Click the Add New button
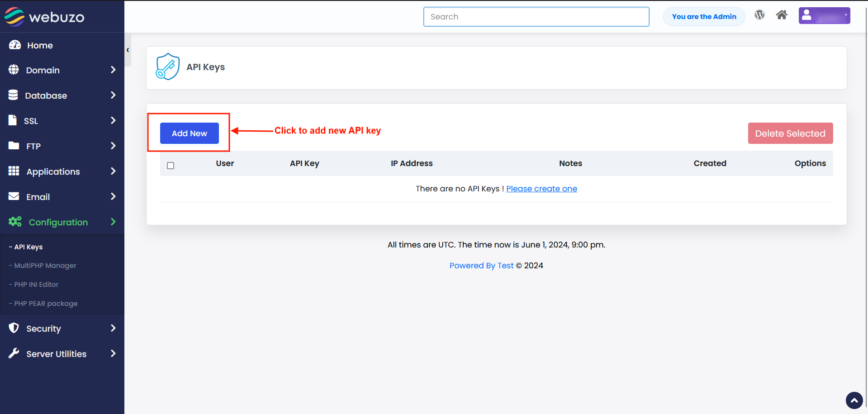 pyautogui.click(x=190, y=133)
